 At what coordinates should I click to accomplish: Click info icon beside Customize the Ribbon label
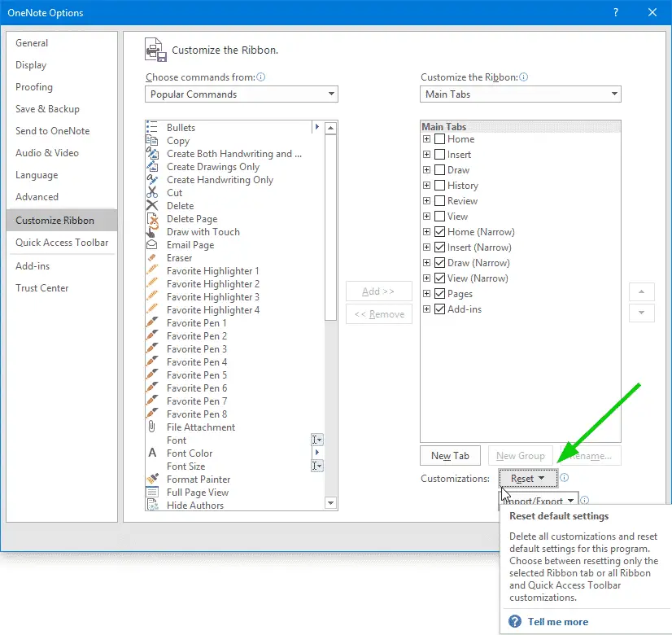pos(524,77)
